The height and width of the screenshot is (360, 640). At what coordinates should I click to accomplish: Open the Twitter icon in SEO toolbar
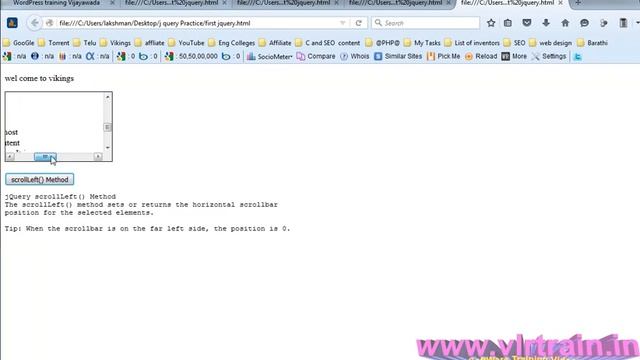point(577,57)
